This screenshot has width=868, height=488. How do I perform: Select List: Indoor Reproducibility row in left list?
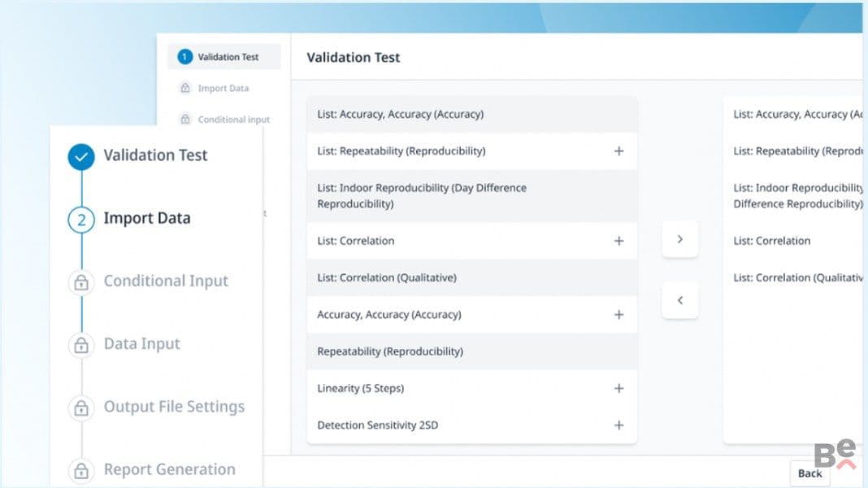coord(471,196)
